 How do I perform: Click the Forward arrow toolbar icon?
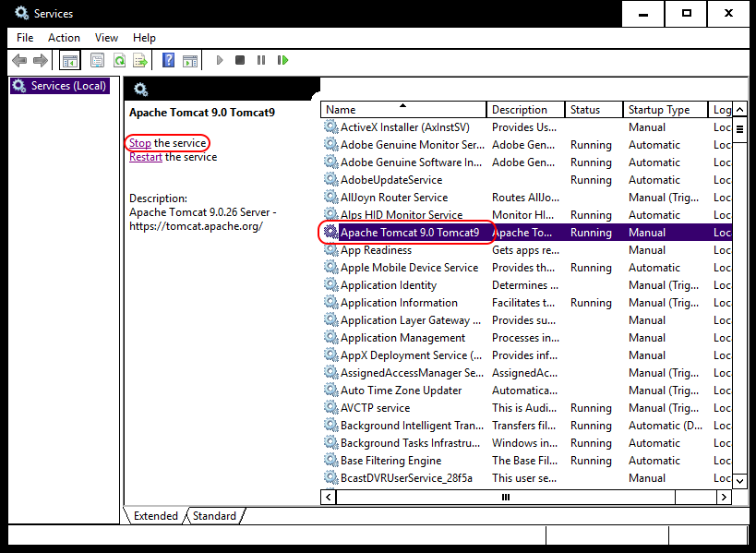click(41, 60)
